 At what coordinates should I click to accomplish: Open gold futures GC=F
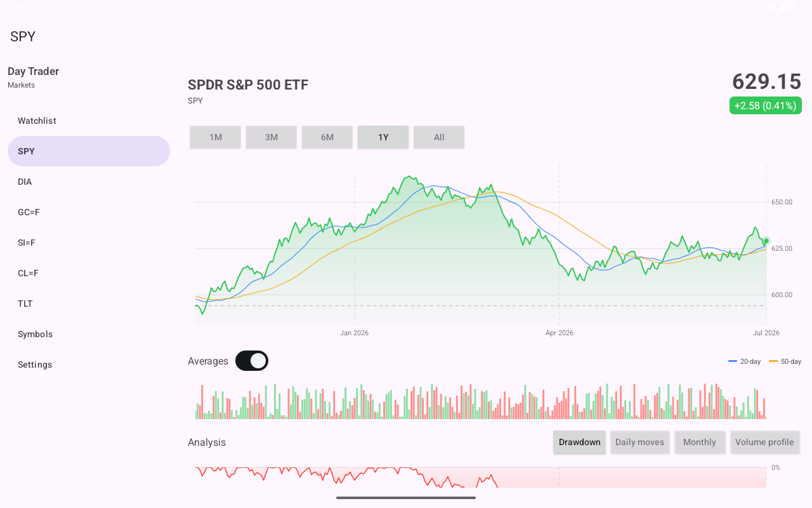[89, 212]
